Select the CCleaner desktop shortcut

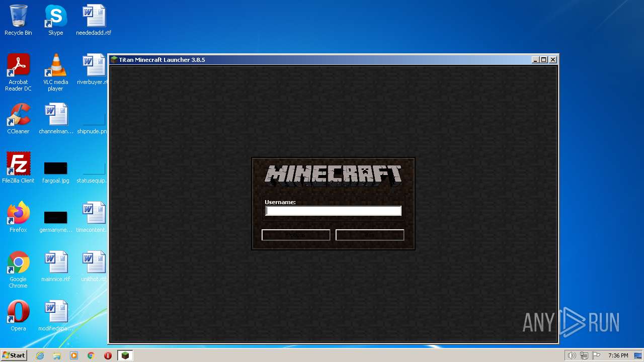click(x=18, y=119)
